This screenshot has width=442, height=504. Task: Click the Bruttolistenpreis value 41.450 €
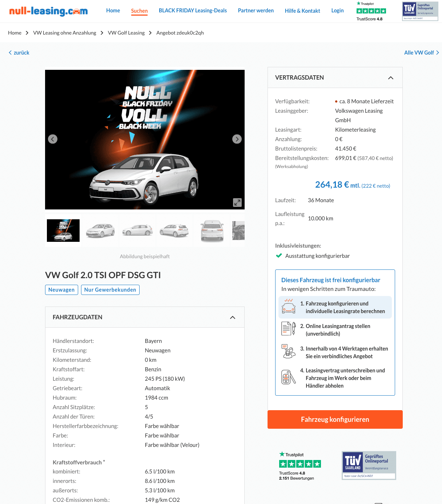[x=346, y=149]
